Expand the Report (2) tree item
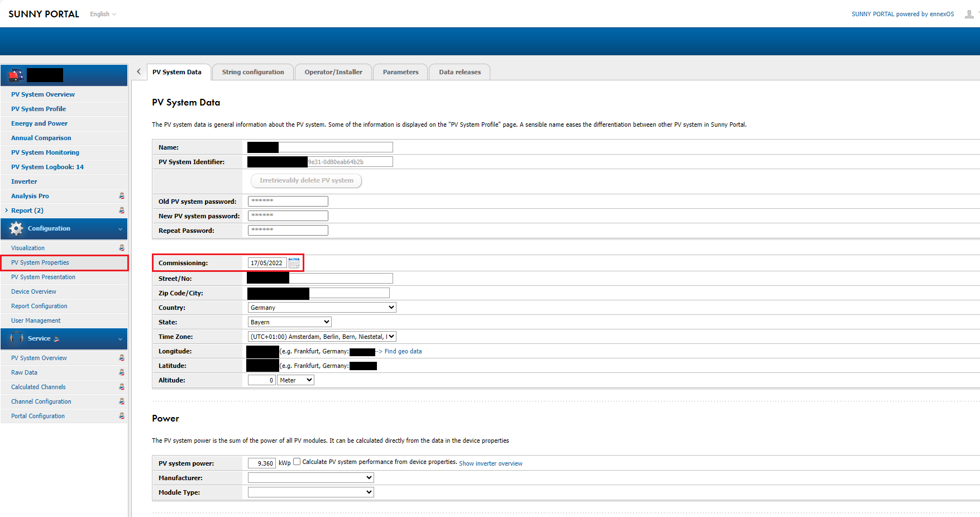 coord(6,210)
